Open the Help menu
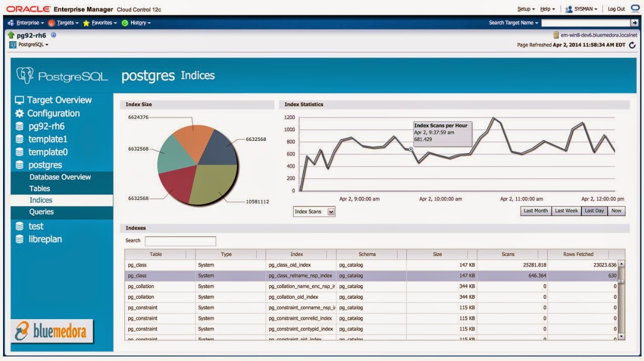 [547, 9]
